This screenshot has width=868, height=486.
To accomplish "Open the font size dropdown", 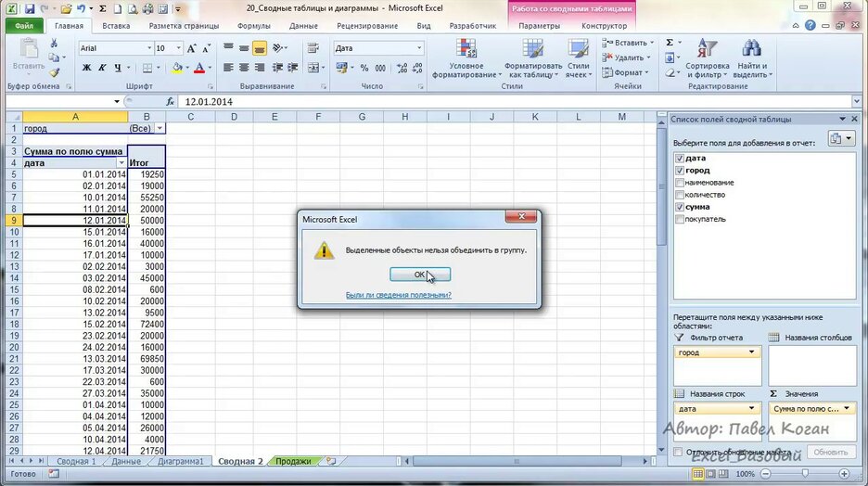I will click(x=178, y=48).
